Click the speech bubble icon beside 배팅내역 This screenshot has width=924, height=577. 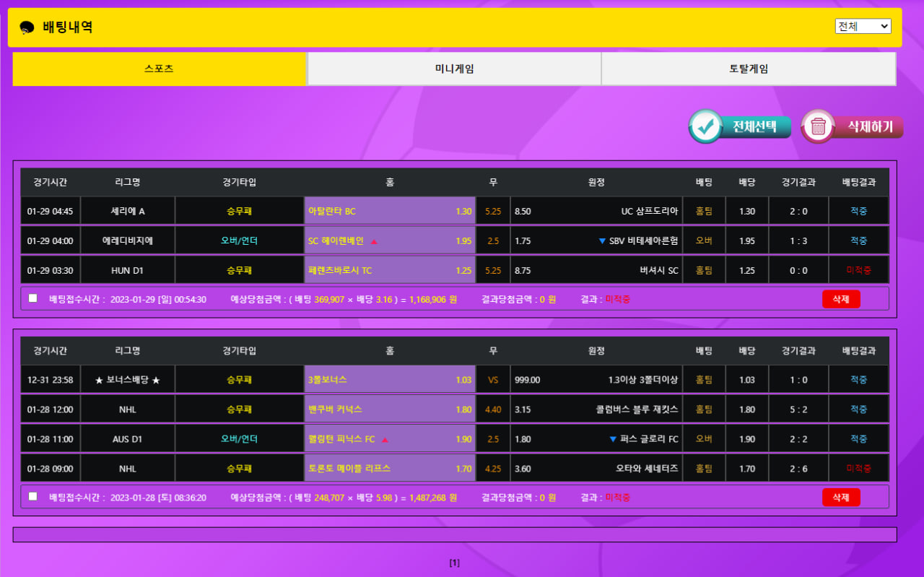point(27,27)
